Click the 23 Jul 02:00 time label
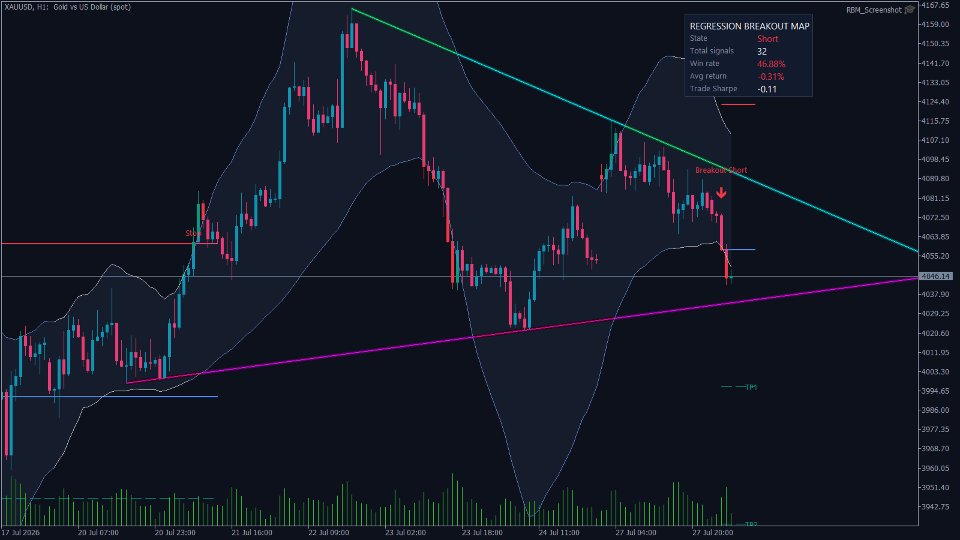Screen dimensions: 960x540 405,533
